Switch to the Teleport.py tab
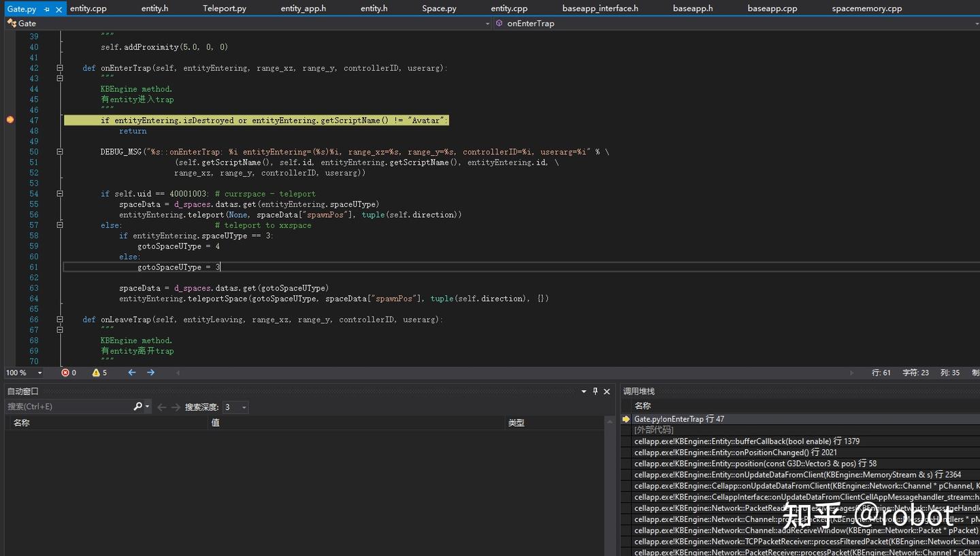 pyautogui.click(x=224, y=9)
